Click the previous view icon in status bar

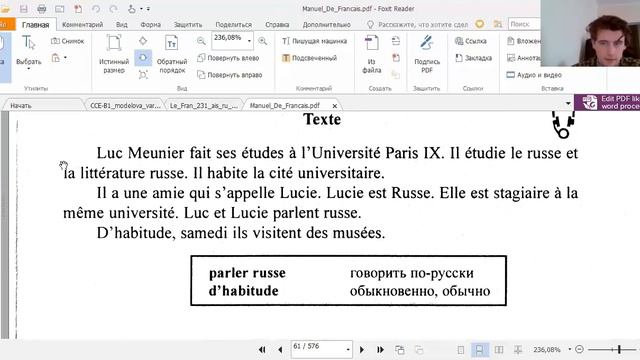click(400, 350)
